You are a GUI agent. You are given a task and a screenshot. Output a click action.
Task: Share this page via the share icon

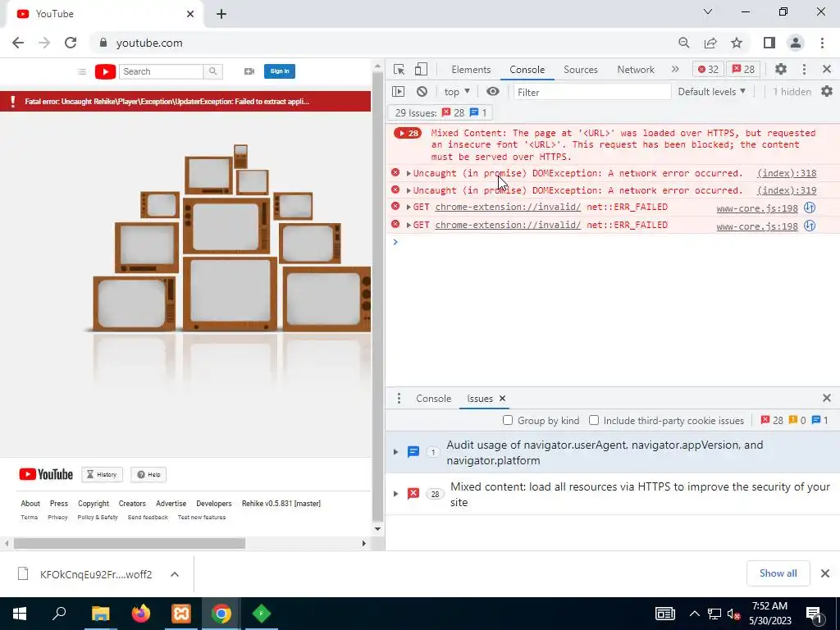pos(710,43)
